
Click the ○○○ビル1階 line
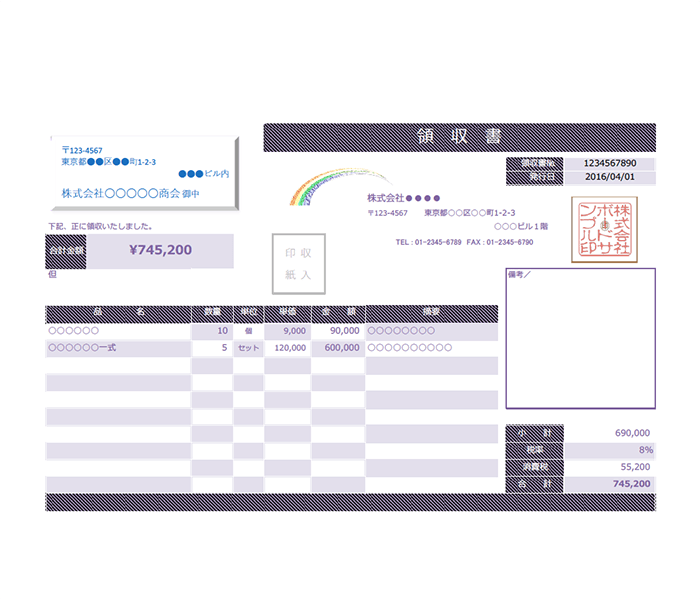click(521, 226)
